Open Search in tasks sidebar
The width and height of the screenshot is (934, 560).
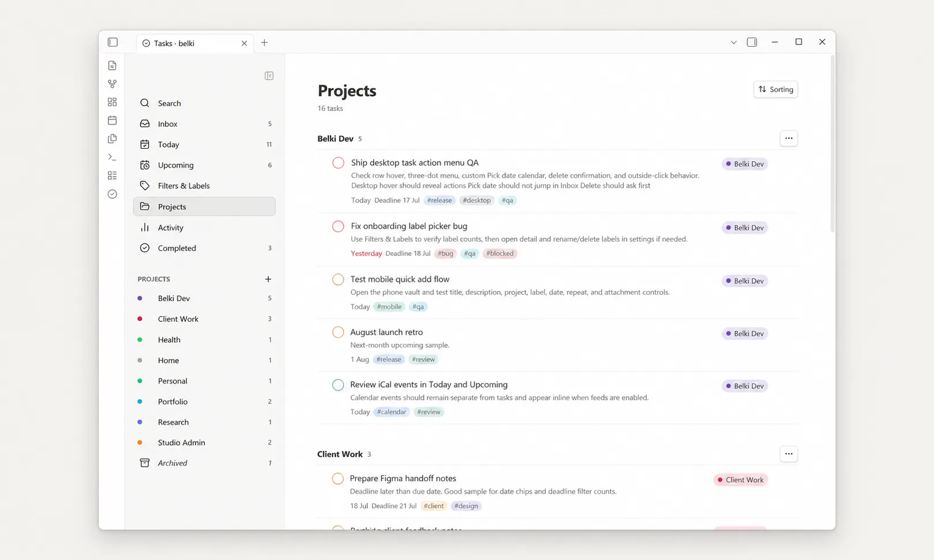(204, 103)
